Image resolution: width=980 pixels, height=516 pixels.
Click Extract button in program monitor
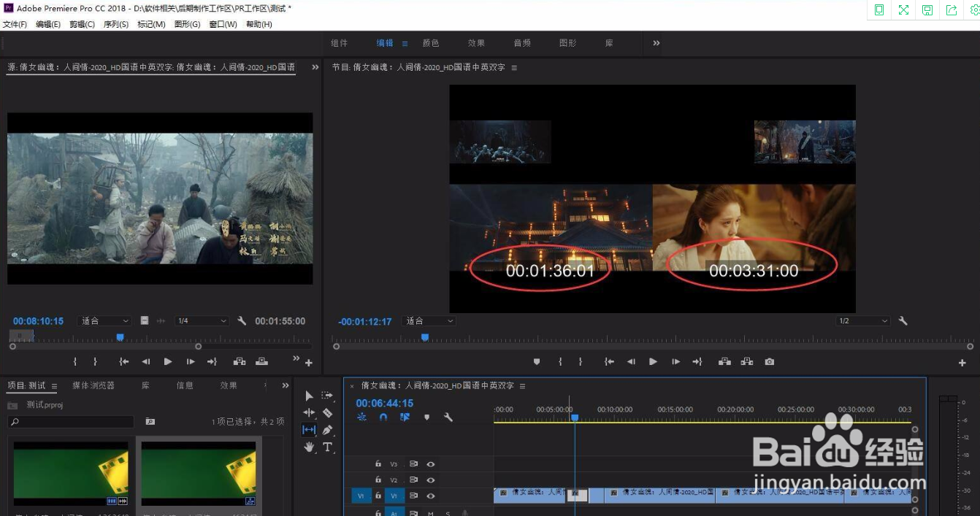747,361
